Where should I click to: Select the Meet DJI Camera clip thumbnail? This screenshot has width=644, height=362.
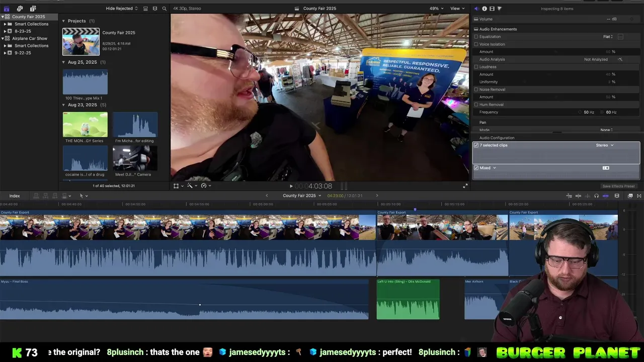pos(135,158)
